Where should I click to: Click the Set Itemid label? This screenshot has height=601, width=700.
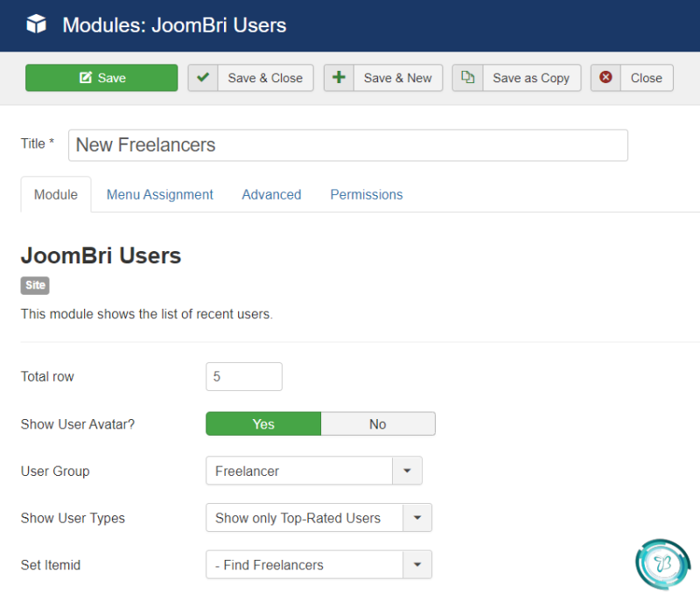coord(51,565)
